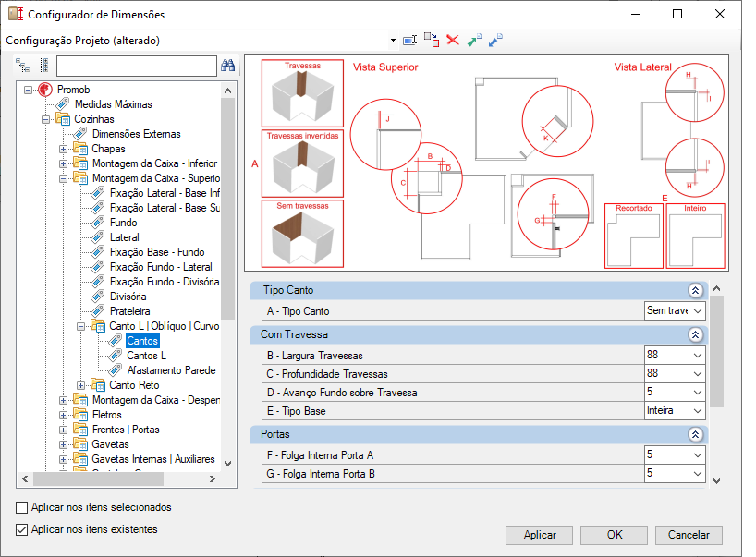Click the Aplicar button
The width and height of the screenshot is (756, 557).
click(x=540, y=535)
